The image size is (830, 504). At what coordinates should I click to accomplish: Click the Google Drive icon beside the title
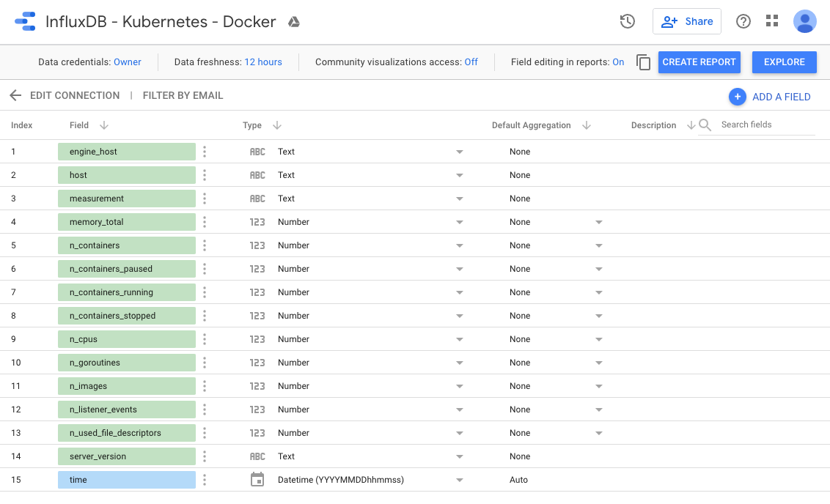pos(294,22)
